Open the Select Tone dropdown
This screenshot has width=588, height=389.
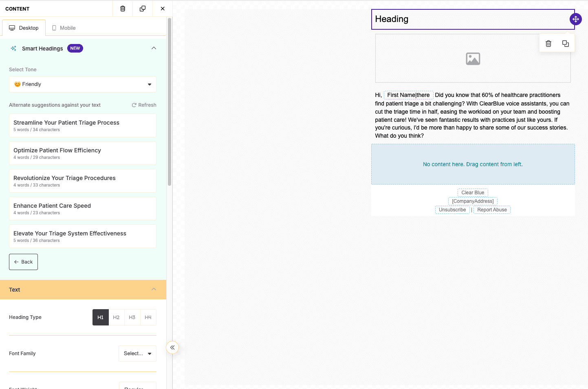tap(82, 84)
